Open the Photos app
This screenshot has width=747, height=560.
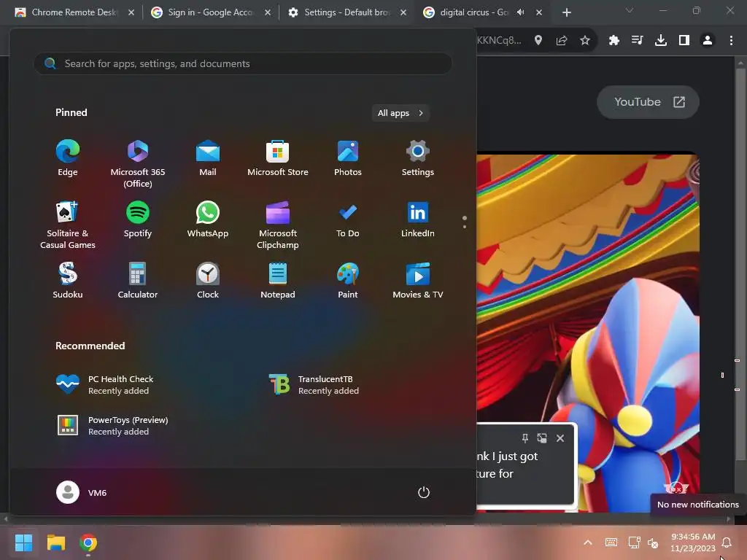(x=348, y=158)
